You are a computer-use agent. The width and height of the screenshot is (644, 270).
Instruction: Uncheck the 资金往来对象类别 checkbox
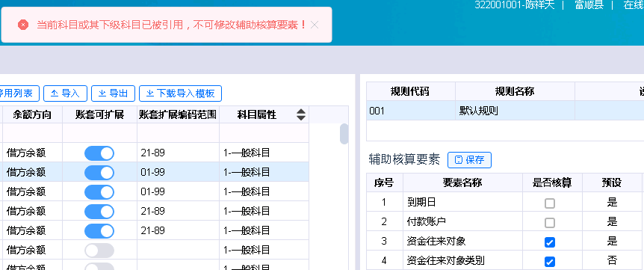tap(550, 261)
